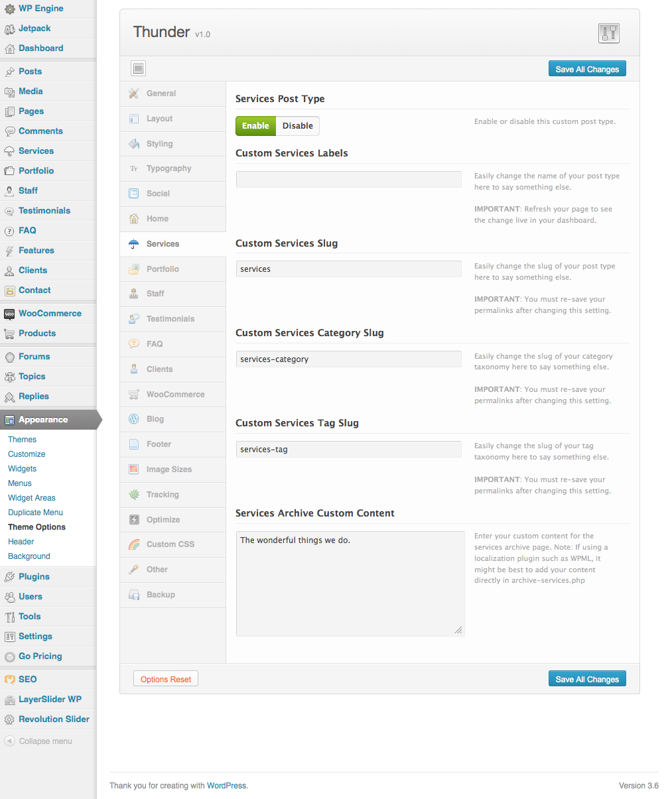This screenshot has height=799, width=672.
Task: Click the Home house icon in options
Action: [x=134, y=219]
